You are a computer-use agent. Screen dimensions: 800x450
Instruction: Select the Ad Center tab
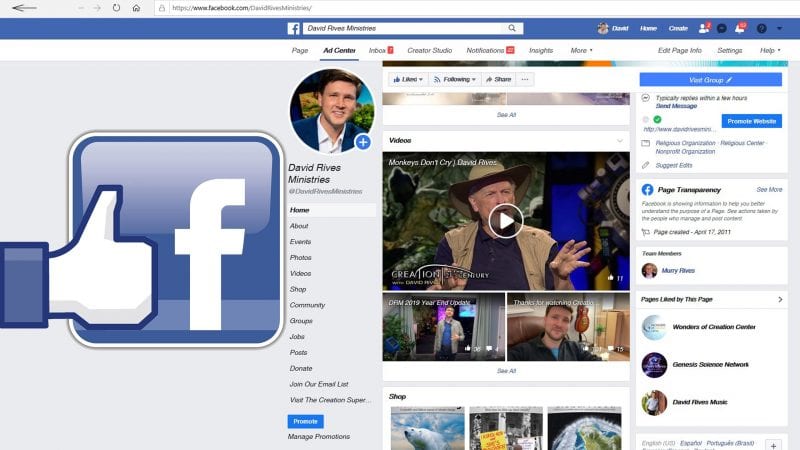[x=339, y=51]
